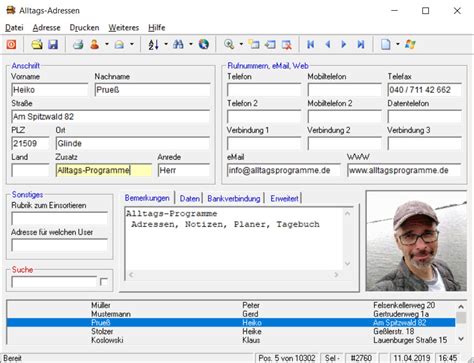Open dropdown arrow beside envelope icon

pos(132,44)
